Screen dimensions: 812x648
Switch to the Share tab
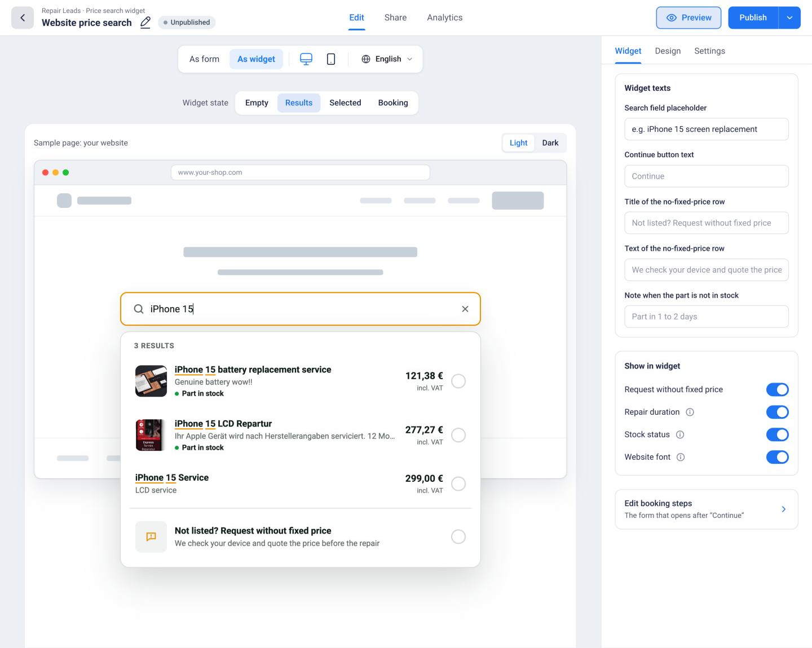click(x=395, y=17)
